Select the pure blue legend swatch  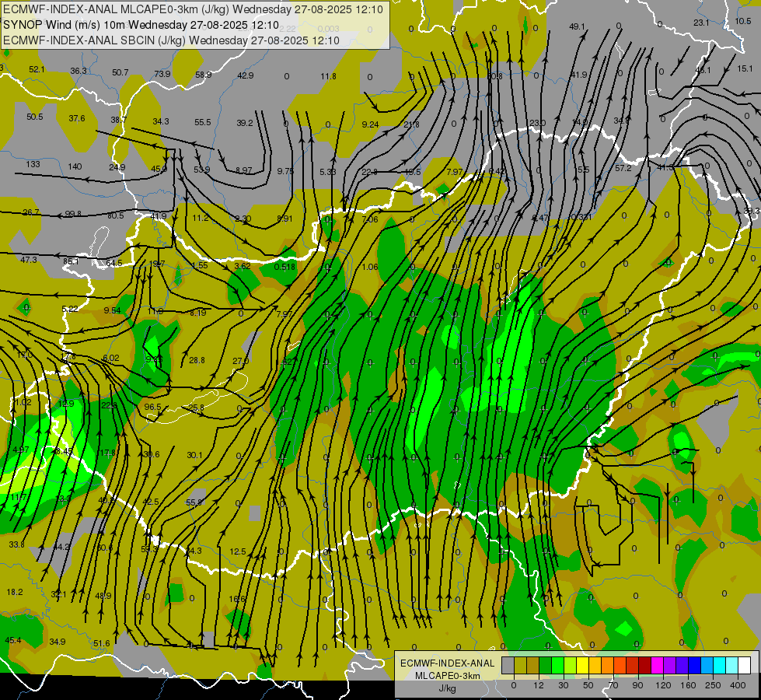point(695,665)
